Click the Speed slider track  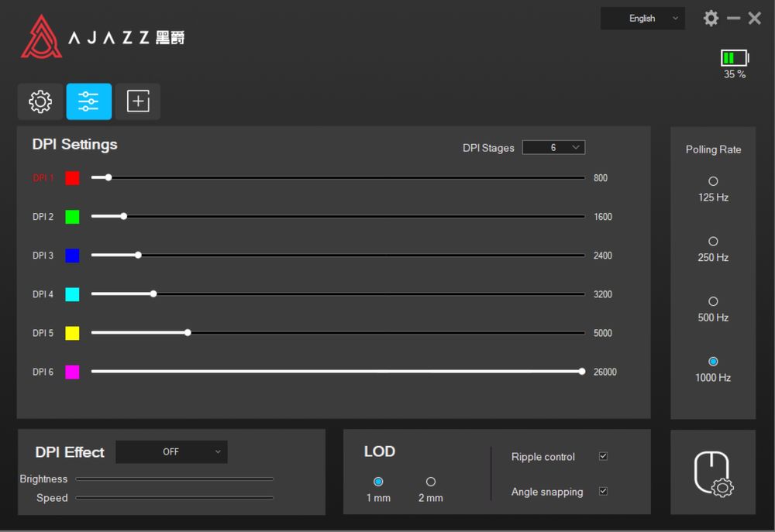174,498
